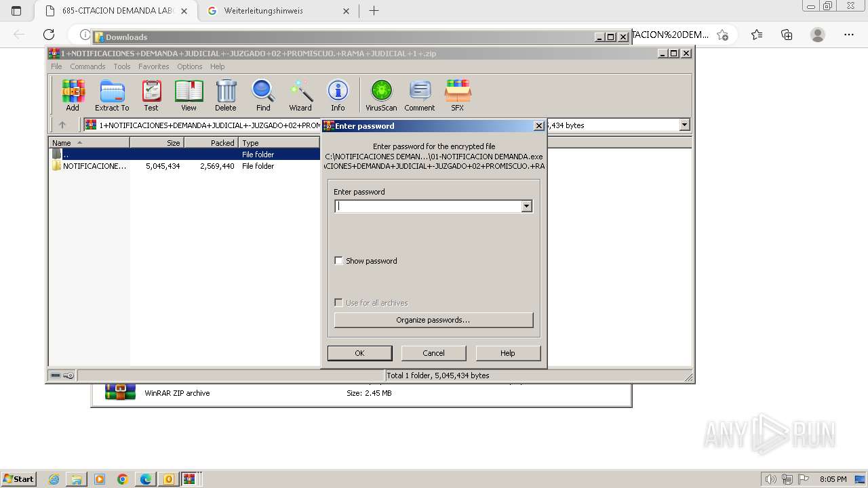Open Chrome from the taskbar

123,479
